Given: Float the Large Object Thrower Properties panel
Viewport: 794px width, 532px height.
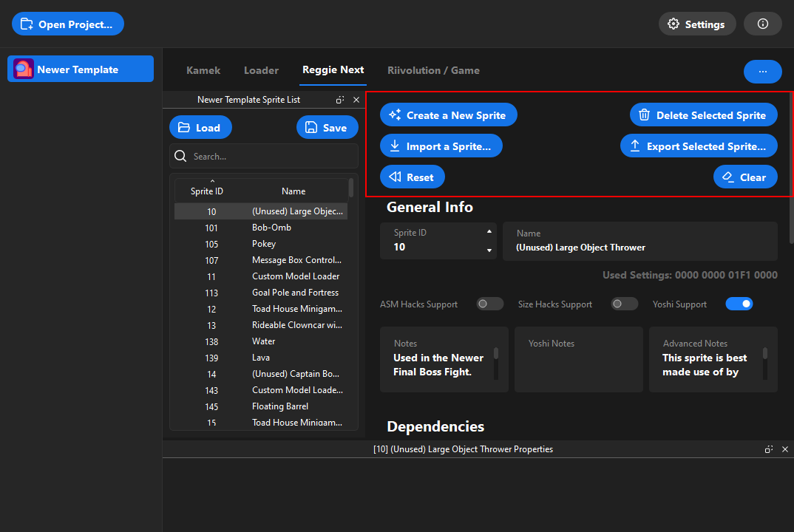Looking at the screenshot, I should coord(769,449).
